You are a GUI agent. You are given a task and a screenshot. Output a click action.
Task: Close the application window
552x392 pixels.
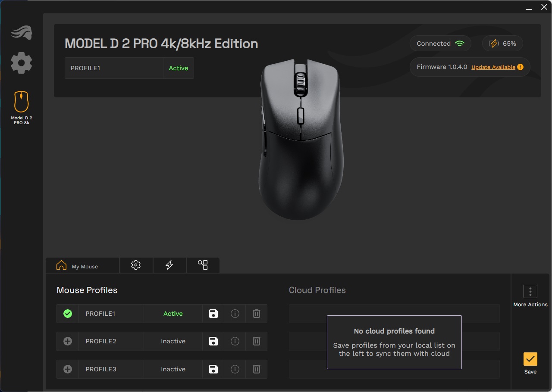pos(544,7)
